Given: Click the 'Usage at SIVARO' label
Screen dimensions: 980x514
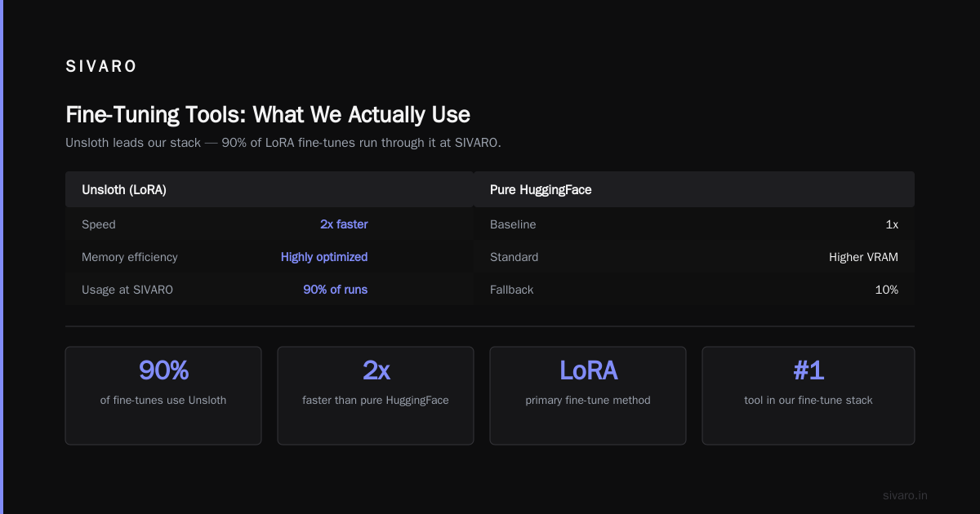Looking at the screenshot, I should click(127, 290).
